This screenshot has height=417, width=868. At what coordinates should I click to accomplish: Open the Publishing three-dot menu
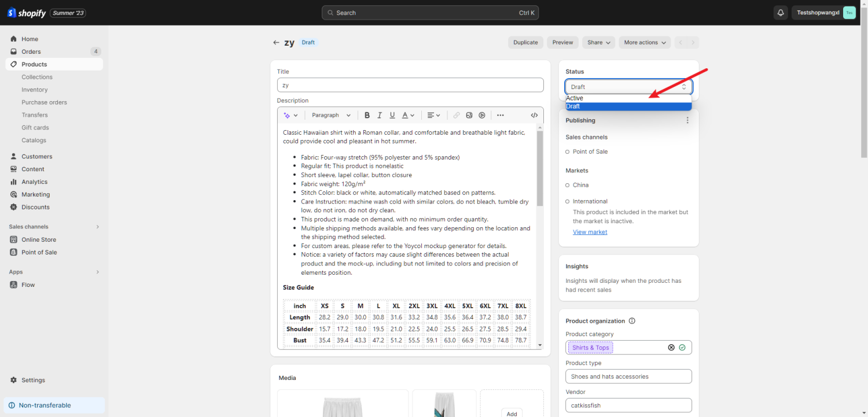pyautogui.click(x=687, y=120)
